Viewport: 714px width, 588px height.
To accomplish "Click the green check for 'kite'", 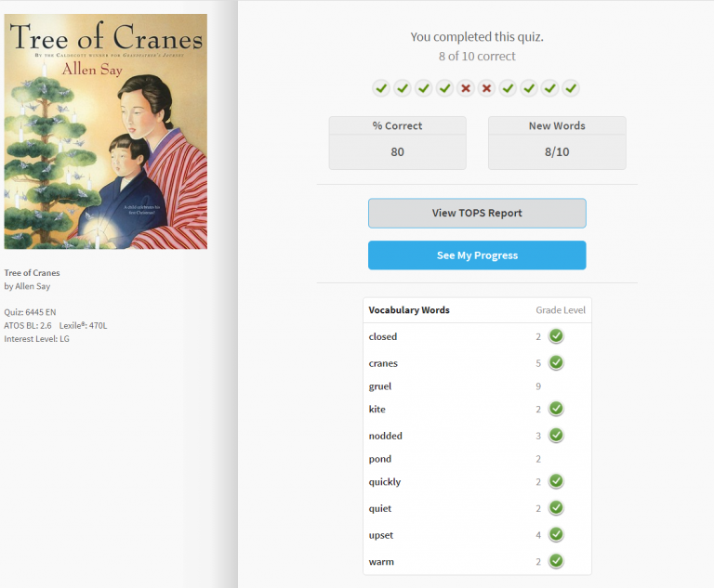I will click(x=556, y=409).
